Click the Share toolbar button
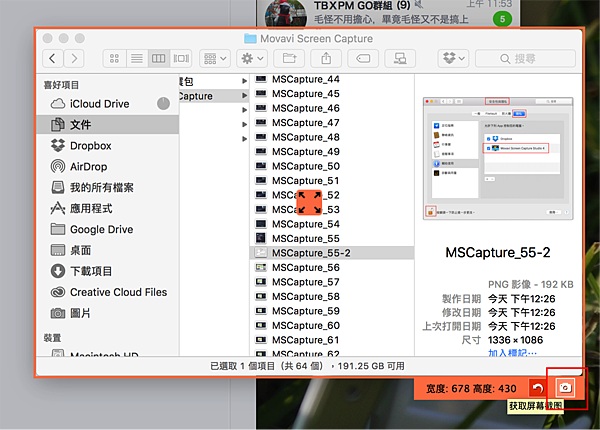Image resolution: width=600 pixels, height=430 pixels. pyautogui.click(x=326, y=59)
